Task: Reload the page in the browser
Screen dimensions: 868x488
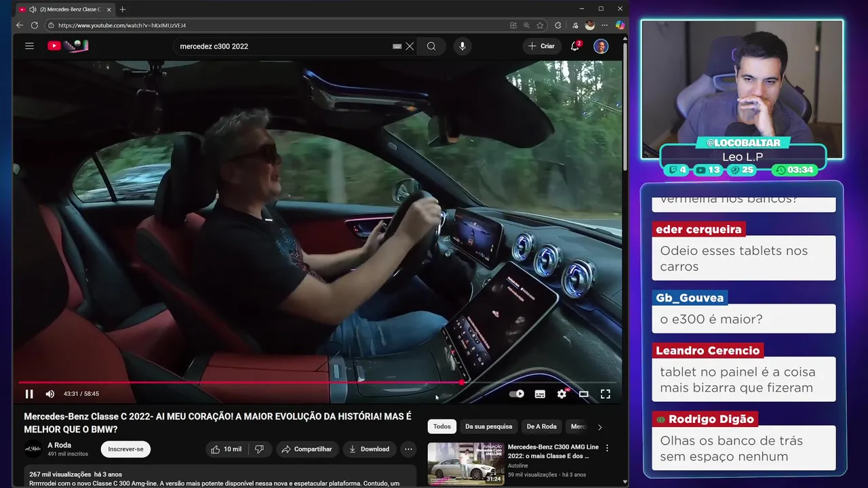Action: pyautogui.click(x=35, y=25)
